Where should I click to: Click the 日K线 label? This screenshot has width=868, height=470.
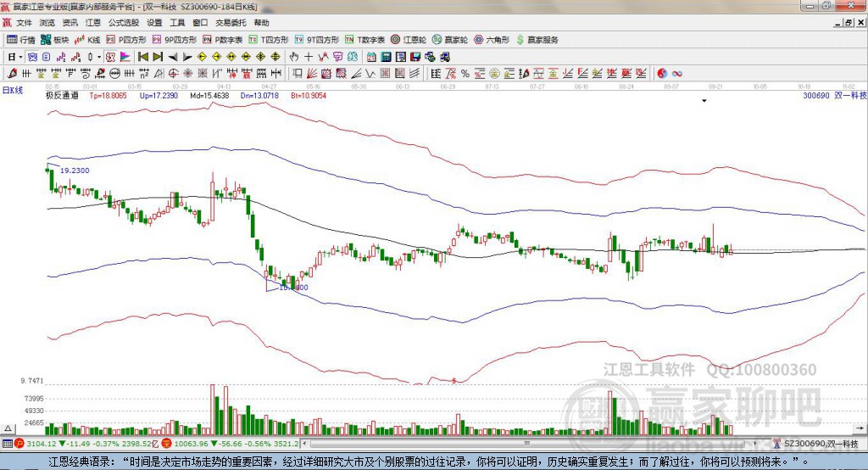pos(12,90)
